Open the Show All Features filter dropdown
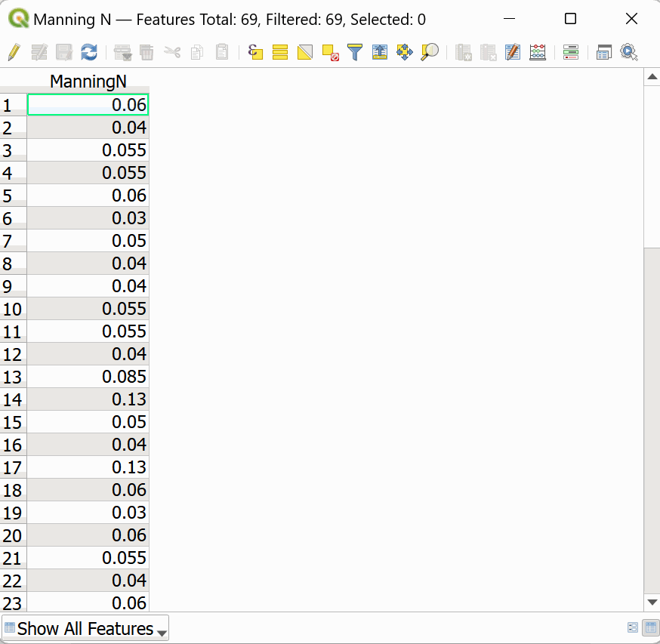This screenshot has height=644, width=660. point(85,628)
